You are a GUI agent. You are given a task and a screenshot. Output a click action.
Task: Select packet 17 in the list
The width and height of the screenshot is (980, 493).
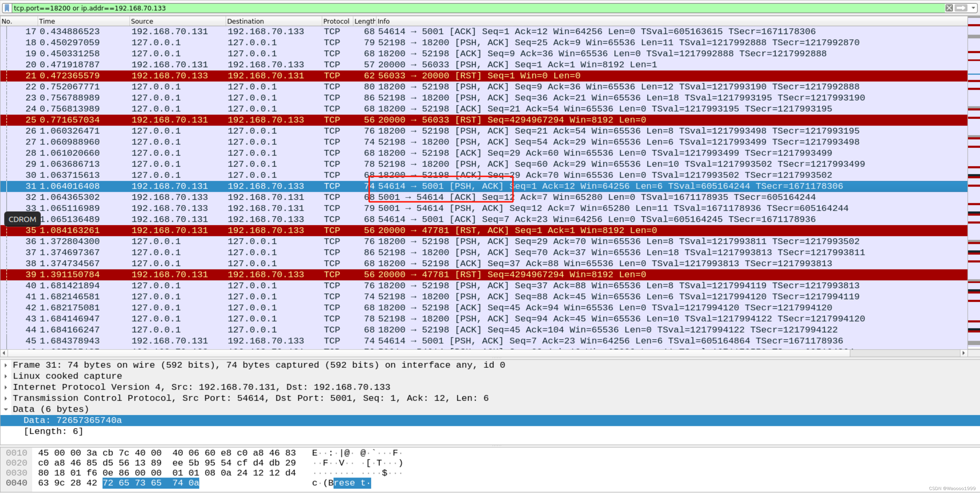(484, 32)
